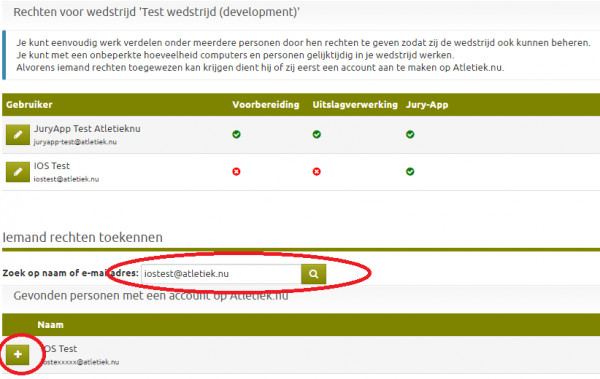Click 'Gevonden personen met een account' heading
This screenshot has height=379, width=600.
click(151, 296)
